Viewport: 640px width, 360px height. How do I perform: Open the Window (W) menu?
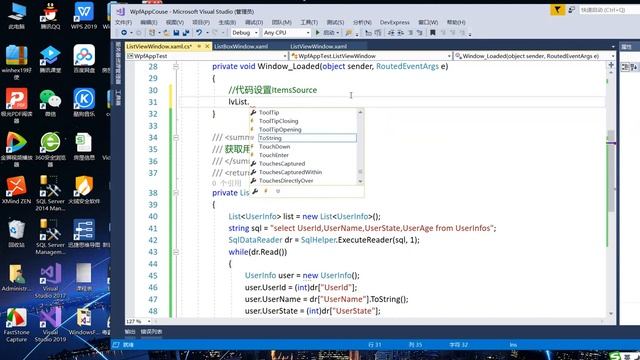[428, 22]
